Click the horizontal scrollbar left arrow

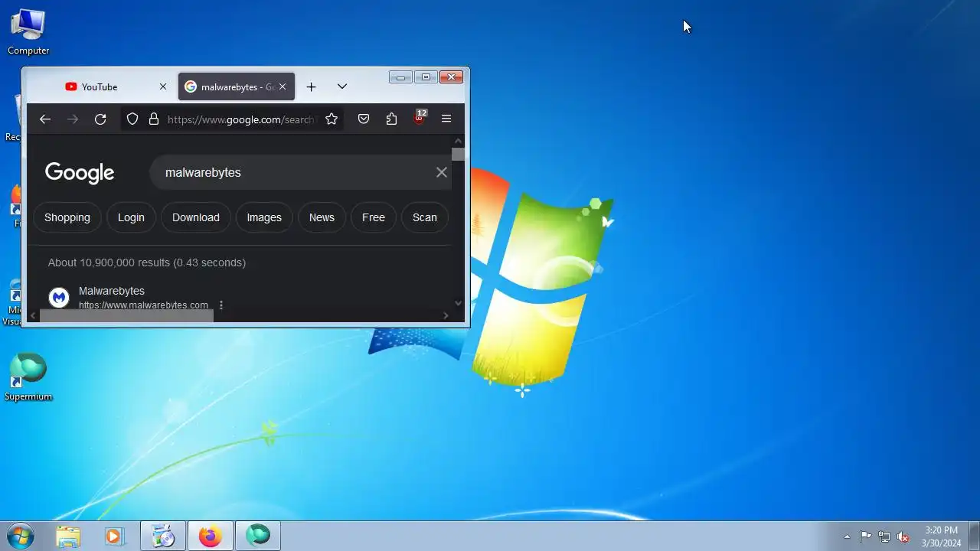(x=33, y=315)
